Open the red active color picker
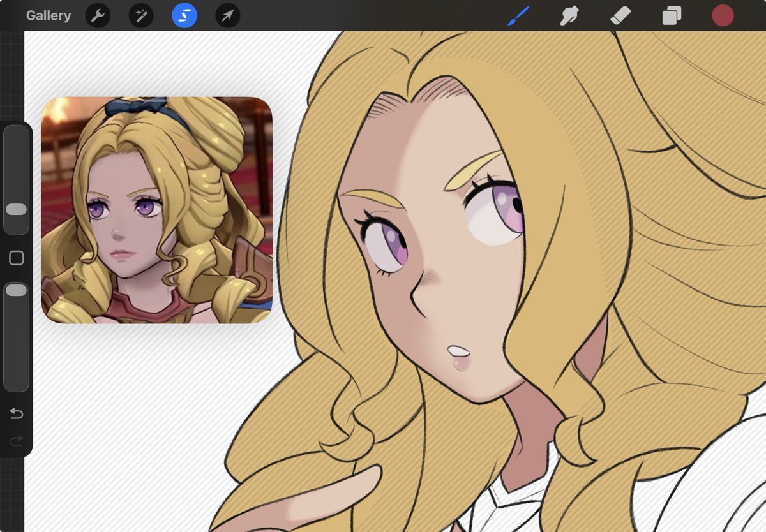The height and width of the screenshot is (532, 766). 723,15
